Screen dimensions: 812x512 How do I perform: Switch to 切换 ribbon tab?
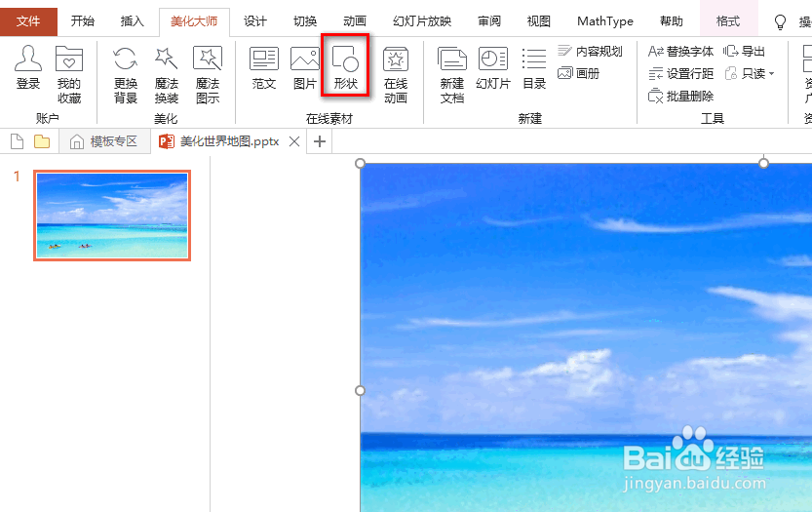305,21
